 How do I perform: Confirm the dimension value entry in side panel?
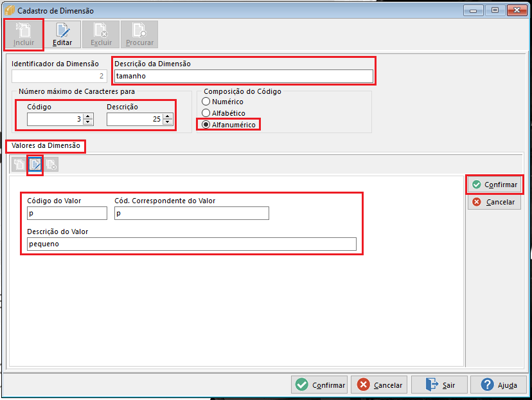pos(494,185)
